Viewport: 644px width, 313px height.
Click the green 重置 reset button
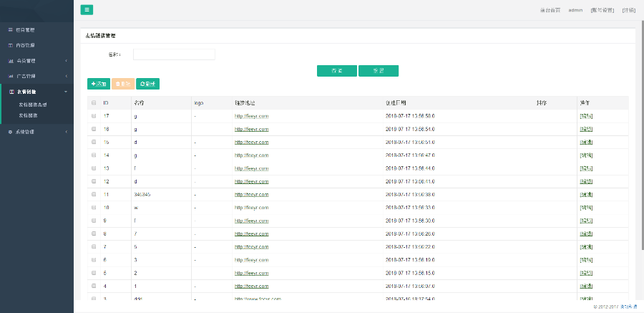click(379, 71)
